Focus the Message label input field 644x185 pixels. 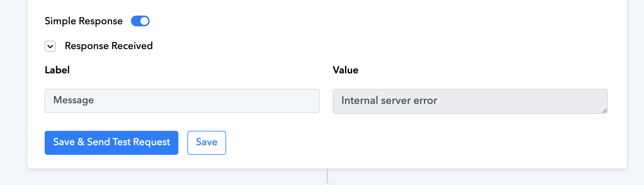click(x=182, y=101)
